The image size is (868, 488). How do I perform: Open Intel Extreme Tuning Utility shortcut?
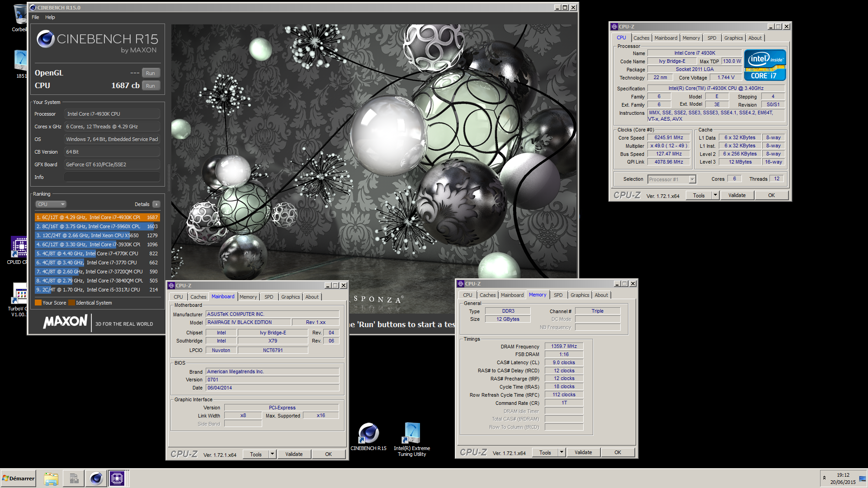coord(412,439)
